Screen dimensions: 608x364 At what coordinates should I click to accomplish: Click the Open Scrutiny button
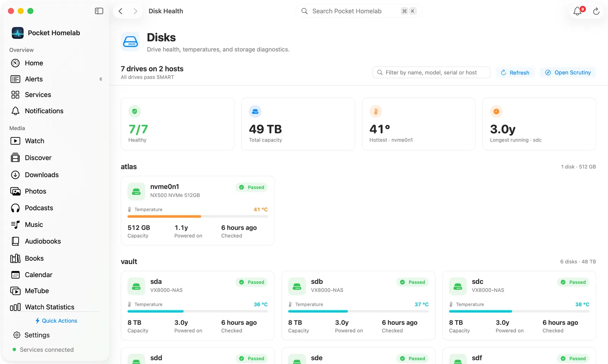568,72
